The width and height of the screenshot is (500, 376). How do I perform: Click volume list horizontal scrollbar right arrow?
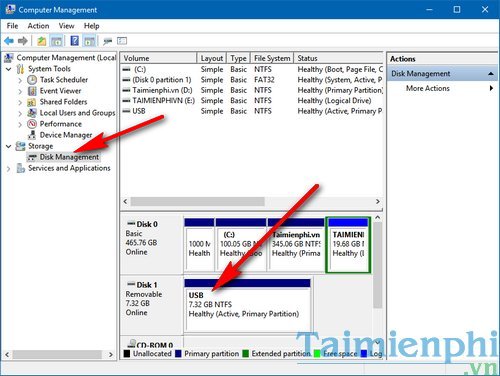[x=377, y=201]
